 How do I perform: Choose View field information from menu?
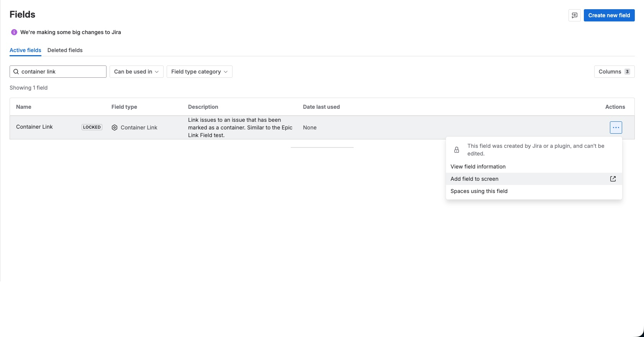coord(478,167)
